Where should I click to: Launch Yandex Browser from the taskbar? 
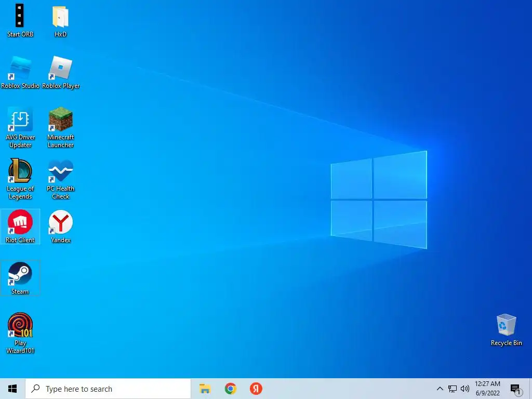pyautogui.click(x=256, y=389)
